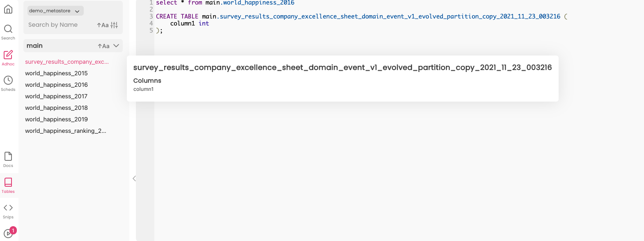Select table world_happiness_ranking_2...
The width and height of the screenshot is (644, 241).
pos(66,131)
